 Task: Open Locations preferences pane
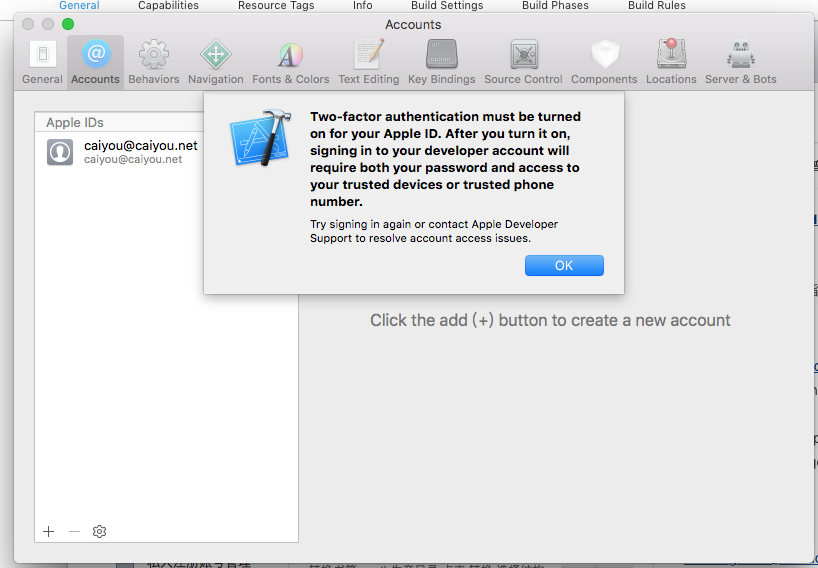[x=671, y=62]
